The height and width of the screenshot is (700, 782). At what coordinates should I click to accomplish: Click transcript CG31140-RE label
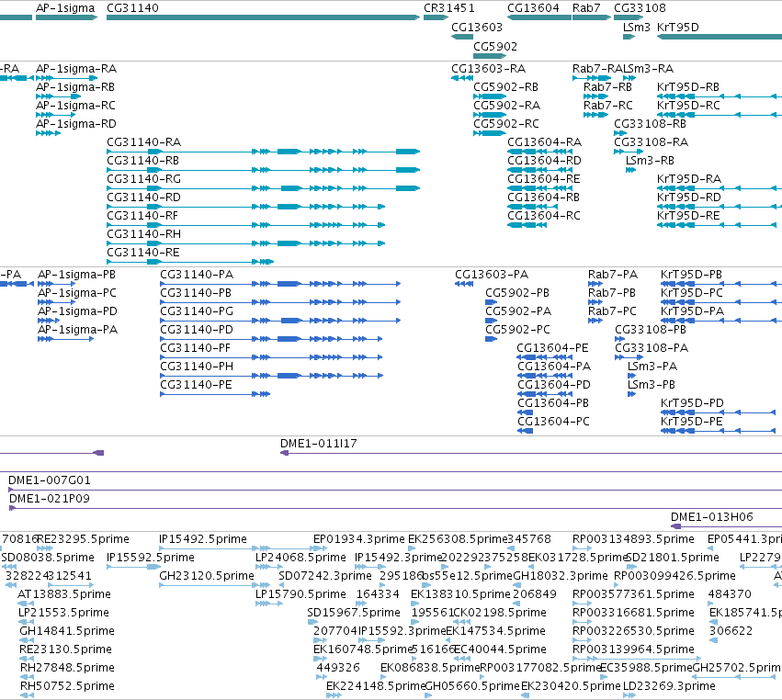pos(143,254)
